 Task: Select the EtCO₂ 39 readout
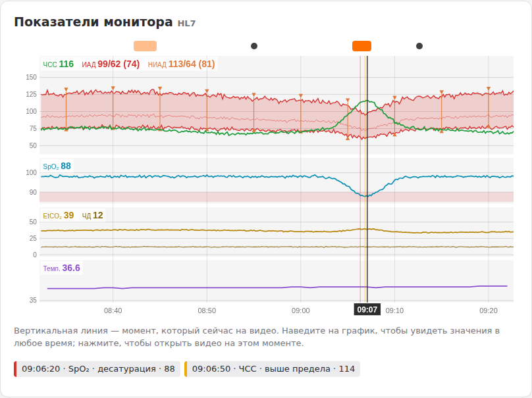59,216
